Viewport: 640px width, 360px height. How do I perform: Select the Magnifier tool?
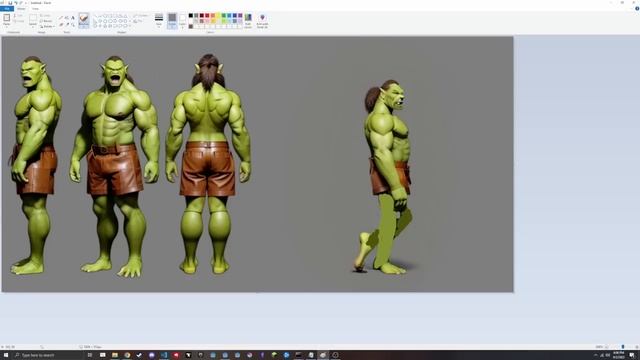click(73, 24)
